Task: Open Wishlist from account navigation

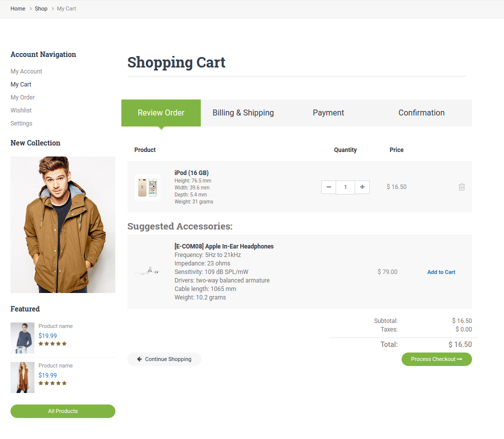Action: [21, 110]
